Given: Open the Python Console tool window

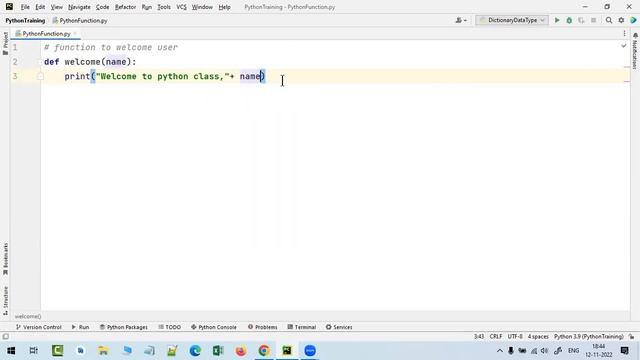Looking at the screenshot, I should coord(213,327).
